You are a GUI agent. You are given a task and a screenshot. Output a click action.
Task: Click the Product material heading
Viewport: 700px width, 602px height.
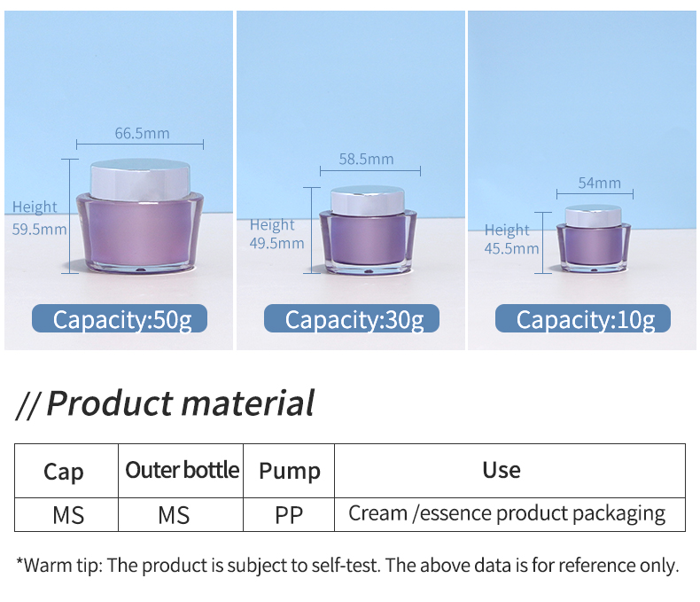click(x=165, y=403)
